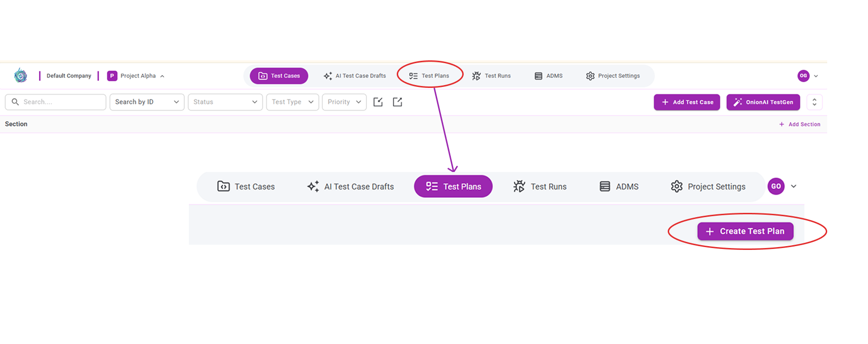868x344 pixels.
Task: Select the highlighted purple Test Cases tab
Action: point(279,76)
